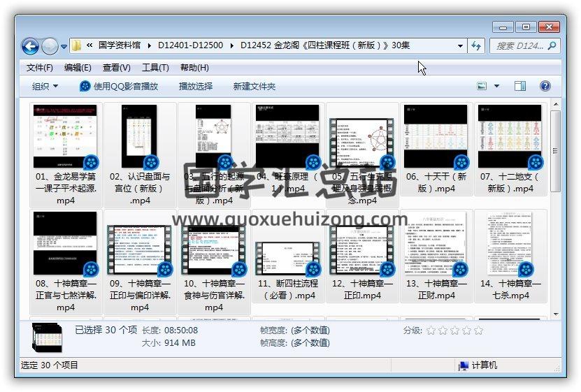This screenshot has height=392, width=581.
Task: Open help with the question mark icon
Action: (x=545, y=86)
